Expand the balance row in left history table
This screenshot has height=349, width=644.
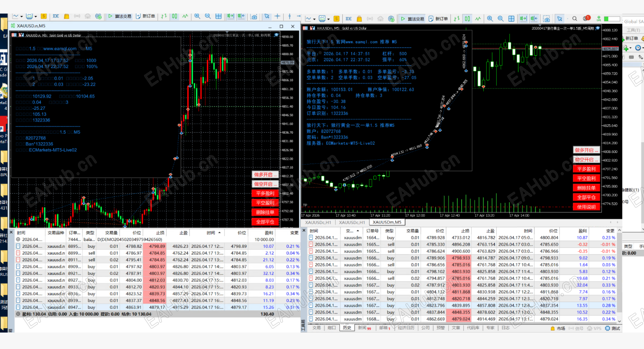click(18, 239)
